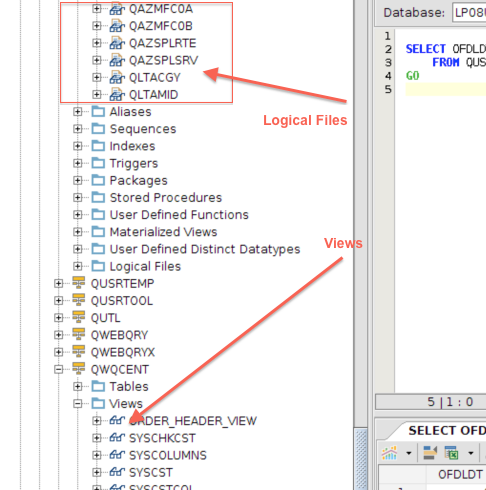
Task: Click the Aliases folder icon
Action: [98, 111]
